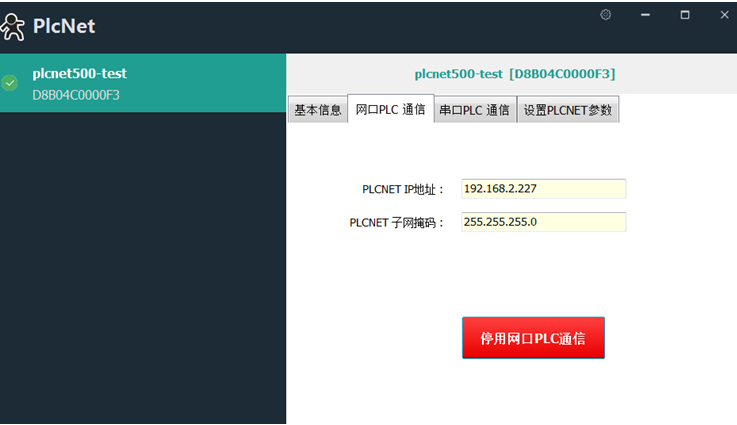Click the PLCNET IP地址 label

point(403,189)
